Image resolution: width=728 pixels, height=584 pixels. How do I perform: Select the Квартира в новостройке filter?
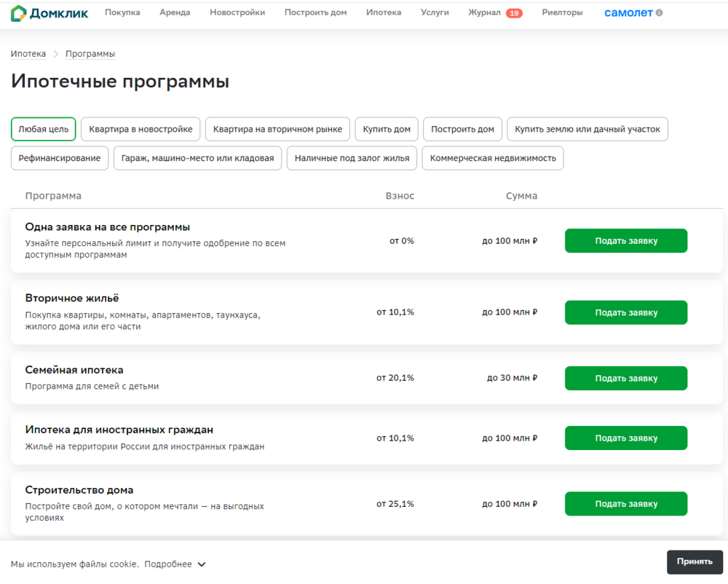[x=141, y=129]
